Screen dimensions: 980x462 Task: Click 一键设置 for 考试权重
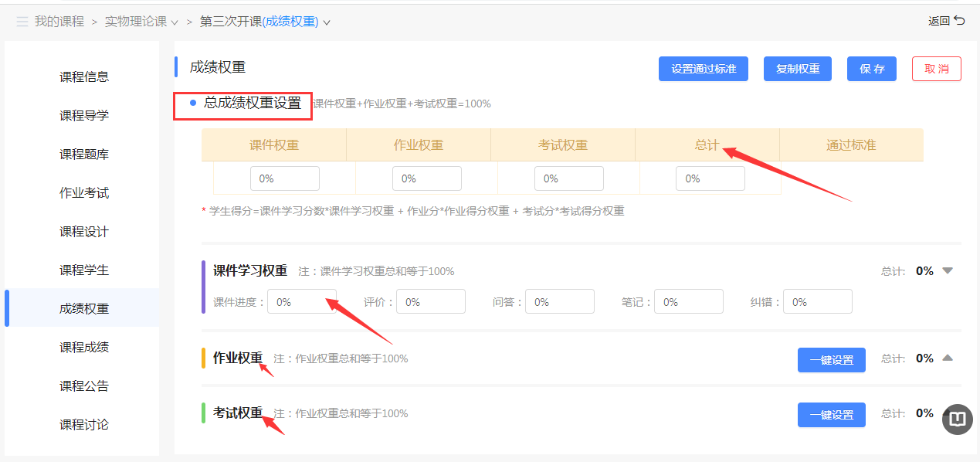click(x=831, y=415)
